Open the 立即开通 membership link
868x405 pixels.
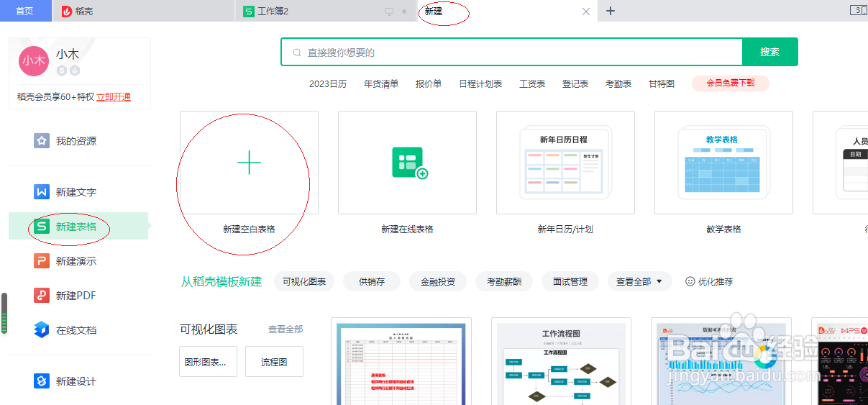coord(114,97)
